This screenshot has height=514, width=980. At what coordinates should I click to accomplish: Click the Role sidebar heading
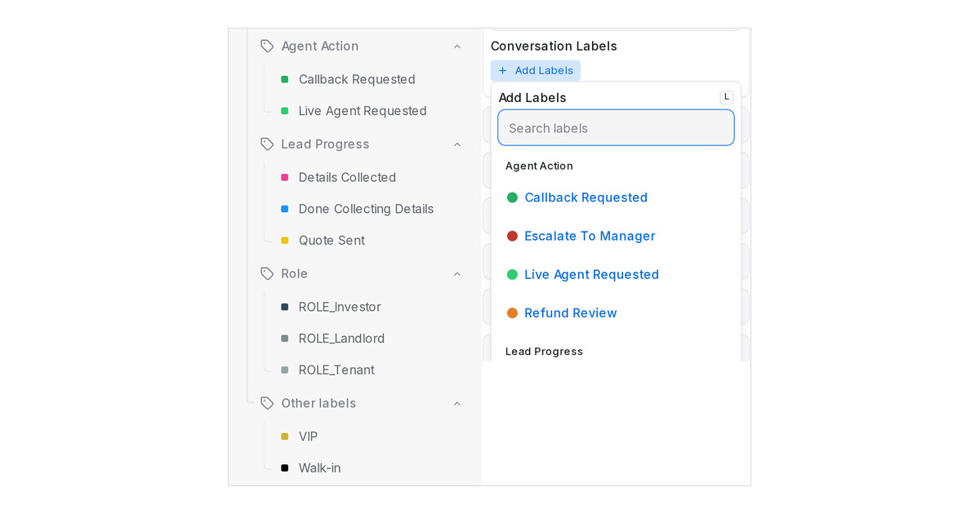pyautogui.click(x=294, y=274)
